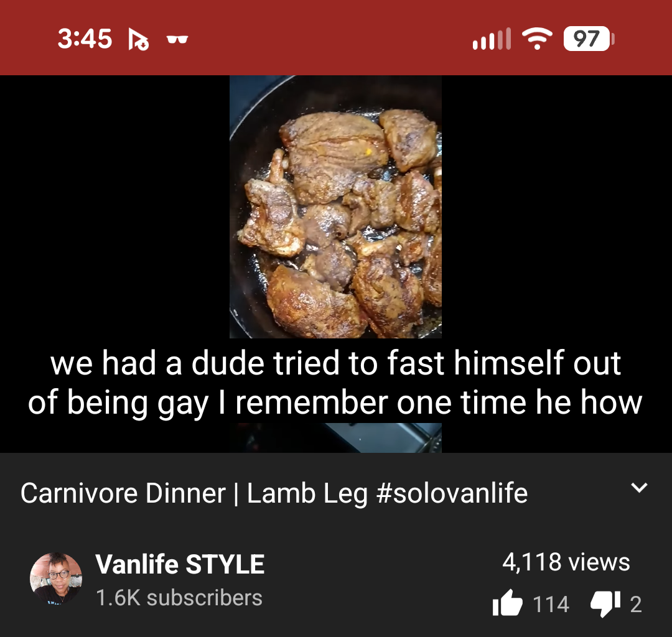Image resolution: width=672 pixels, height=637 pixels.
Task: Tap the play-download status bar icon
Action: (x=138, y=39)
